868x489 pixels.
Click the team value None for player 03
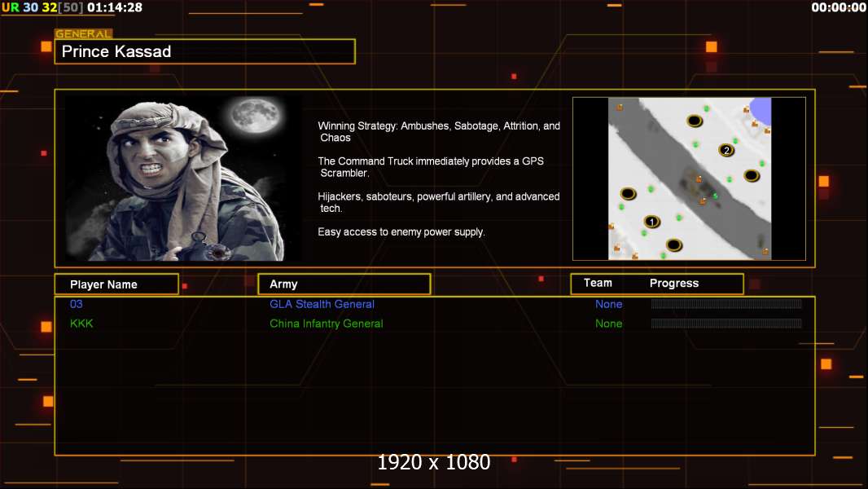point(608,304)
